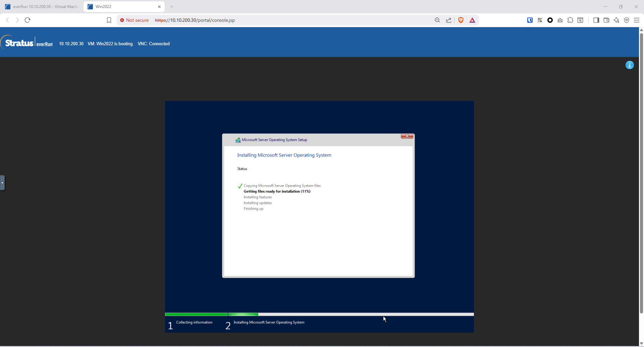This screenshot has width=644, height=347.
Task: Open the browser hamburger menu
Action: tap(637, 20)
